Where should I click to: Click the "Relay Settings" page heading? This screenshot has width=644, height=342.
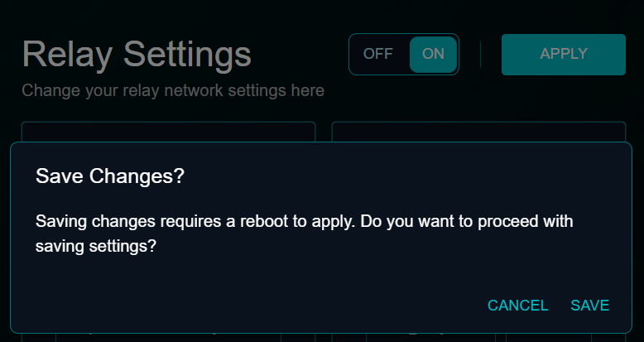coord(137,55)
